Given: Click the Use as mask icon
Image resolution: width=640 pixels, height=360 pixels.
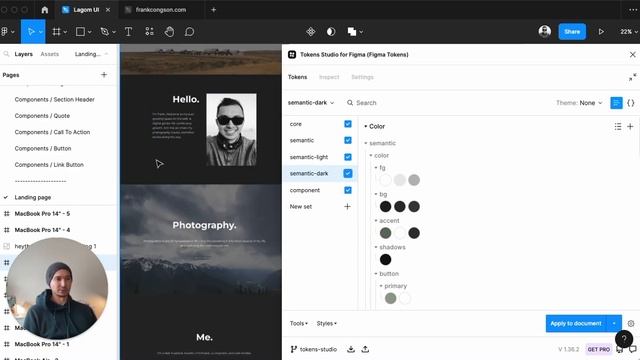Looking at the screenshot, I should 331,31.
